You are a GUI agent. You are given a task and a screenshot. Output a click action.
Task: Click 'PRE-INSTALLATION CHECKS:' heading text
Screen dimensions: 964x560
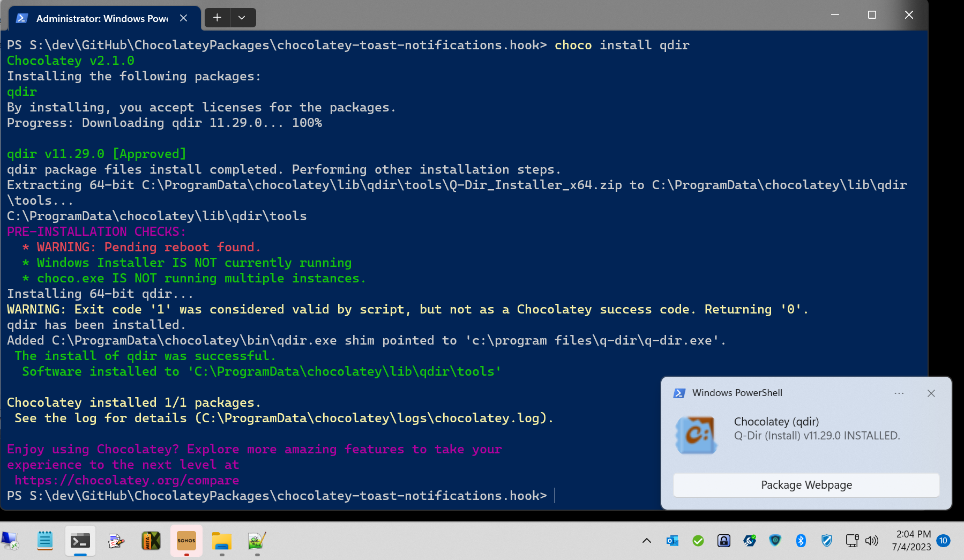[x=96, y=232]
